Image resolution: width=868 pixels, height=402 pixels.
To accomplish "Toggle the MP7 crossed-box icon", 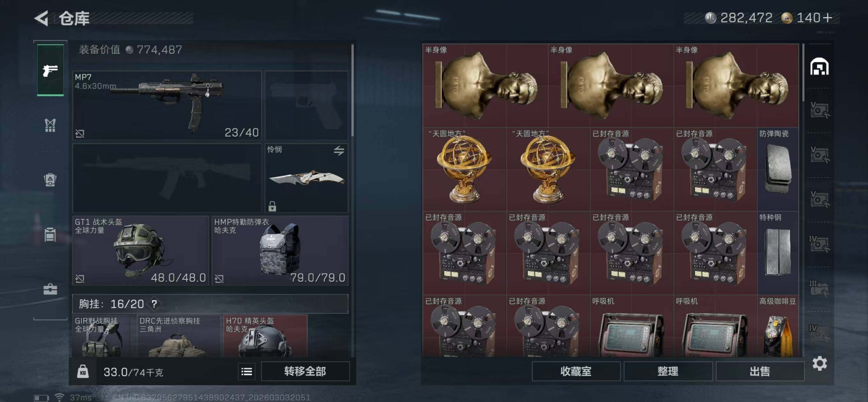I will coord(80,133).
